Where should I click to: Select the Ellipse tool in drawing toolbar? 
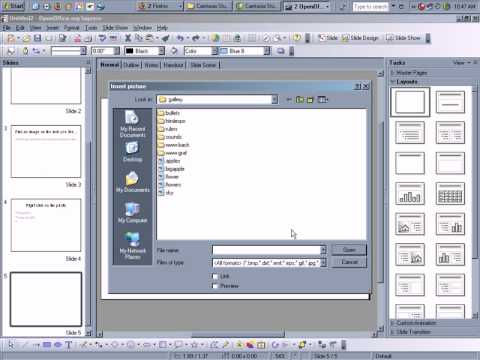click(58, 345)
